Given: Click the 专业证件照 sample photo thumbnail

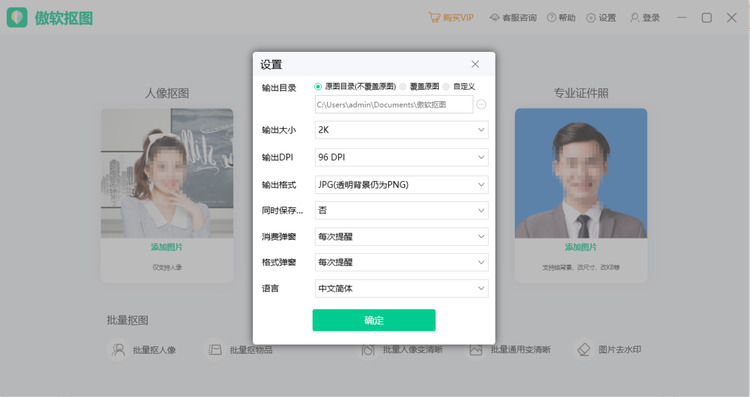Looking at the screenshot, I should pyautogui.click(x=581, y=173).
